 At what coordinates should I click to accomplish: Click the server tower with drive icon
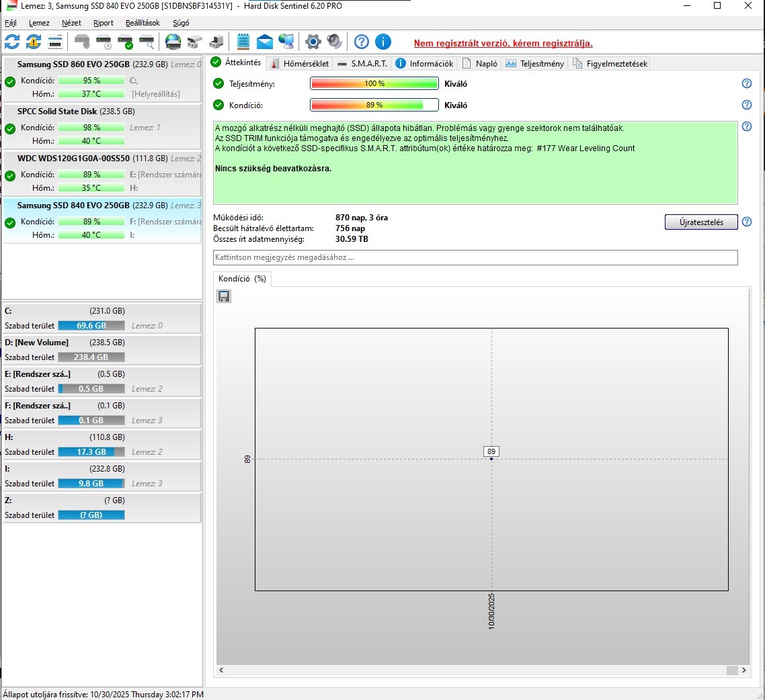pos(216,42)
